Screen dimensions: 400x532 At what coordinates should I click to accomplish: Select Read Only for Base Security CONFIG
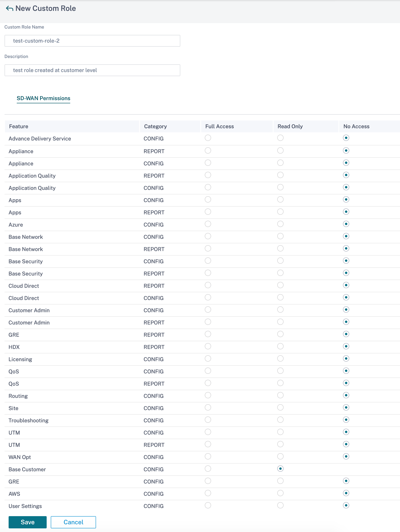[x=280, y=261]
